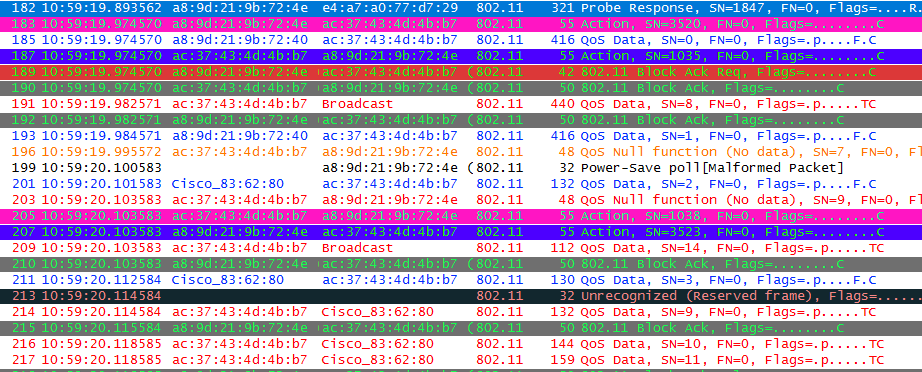Select packet 185 QoS Data SN=0 row
922x372 pixels.
click(461, 41)
